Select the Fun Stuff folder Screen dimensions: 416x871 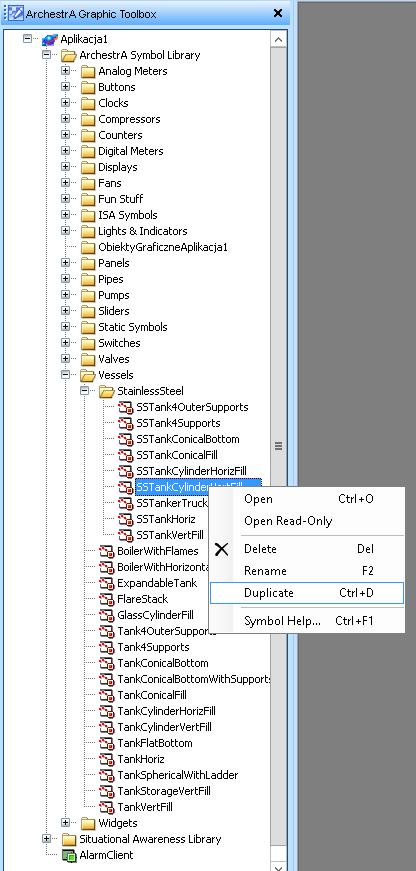(x=121, y=199)
